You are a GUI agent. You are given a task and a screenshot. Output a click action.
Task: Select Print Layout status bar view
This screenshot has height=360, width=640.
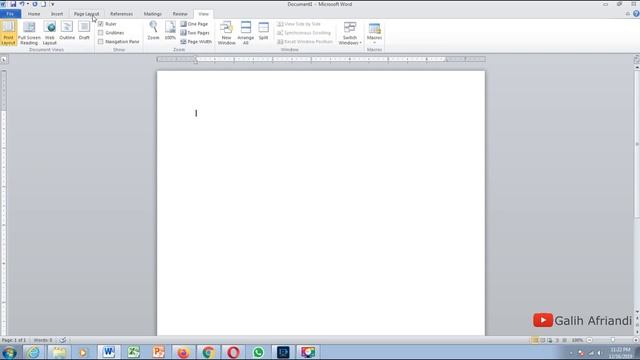[x=535, y=340]
